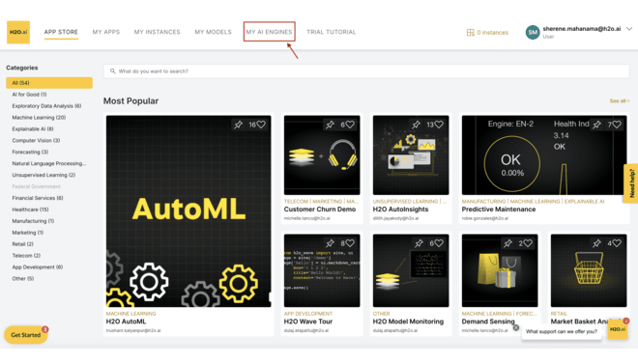Viewport: 638px width, 364px height.
Task: Open the H2O AutoML app thumbnail
Action: (188, 211)
